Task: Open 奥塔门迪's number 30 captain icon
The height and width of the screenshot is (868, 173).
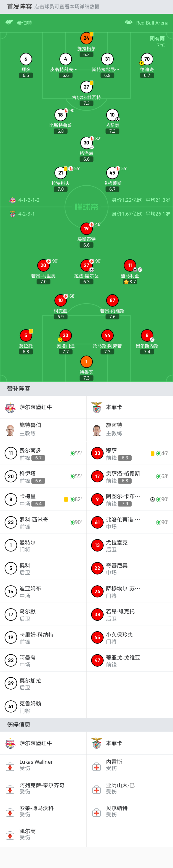Action: point(66,335)
